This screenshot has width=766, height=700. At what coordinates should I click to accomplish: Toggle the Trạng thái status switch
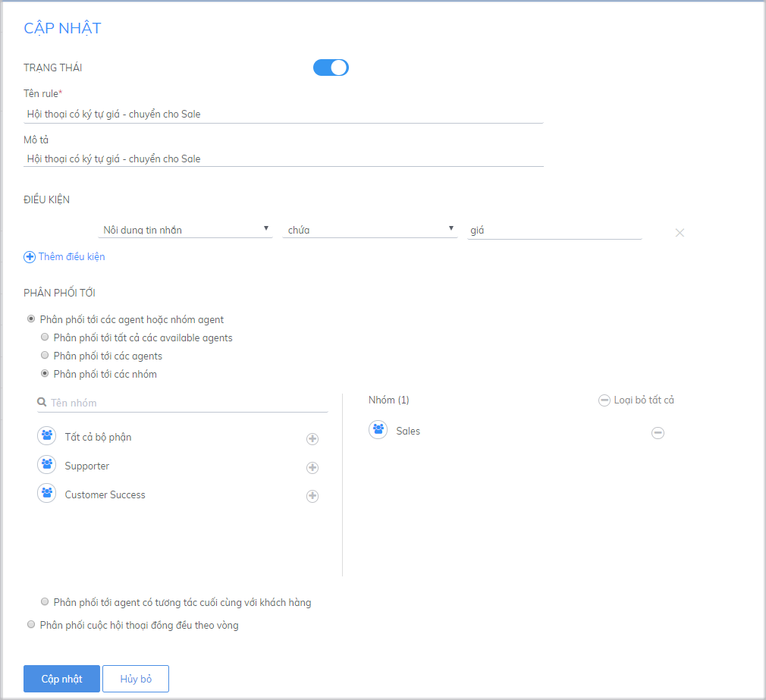pyautogui.click(x=331, y=67)
